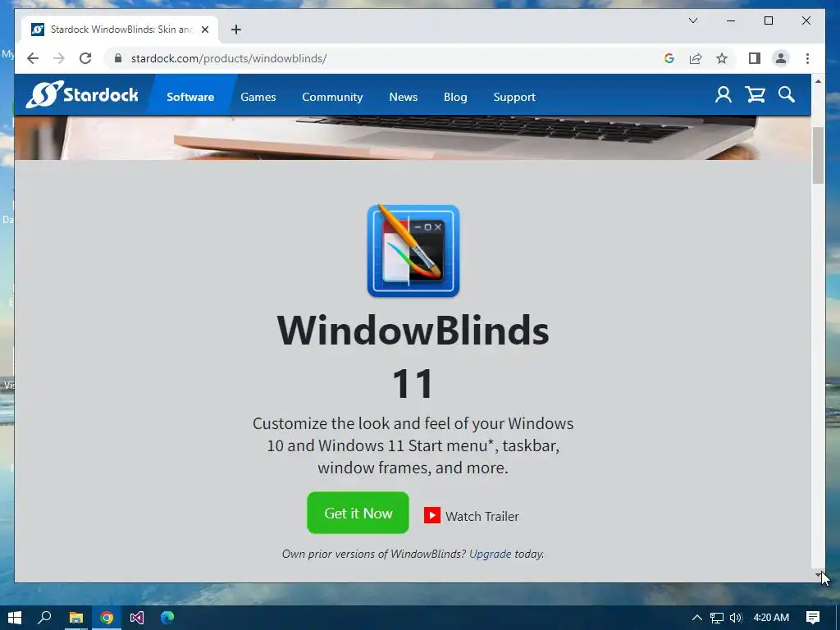The image size is (840, 630).
Task: View site information via the lock icon
Action: pyautogui.click(x=118, y=58)
